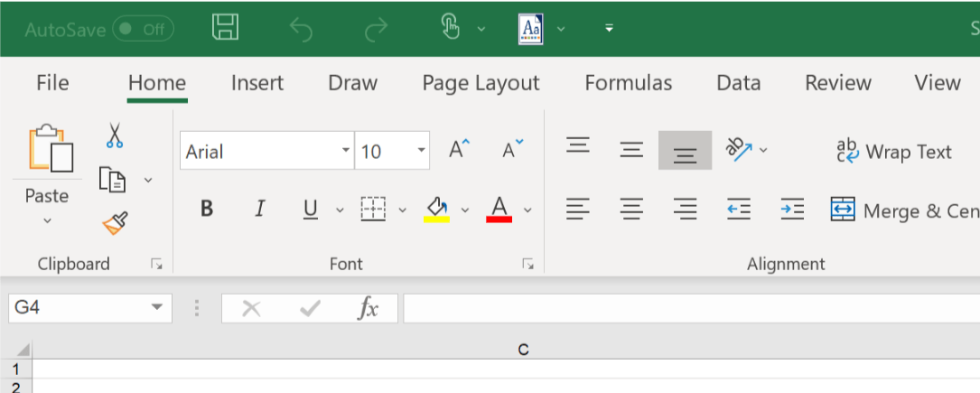This screenshot has height=393, width=980.
Task: Copy the selection
Action: (x=113, y=180)
